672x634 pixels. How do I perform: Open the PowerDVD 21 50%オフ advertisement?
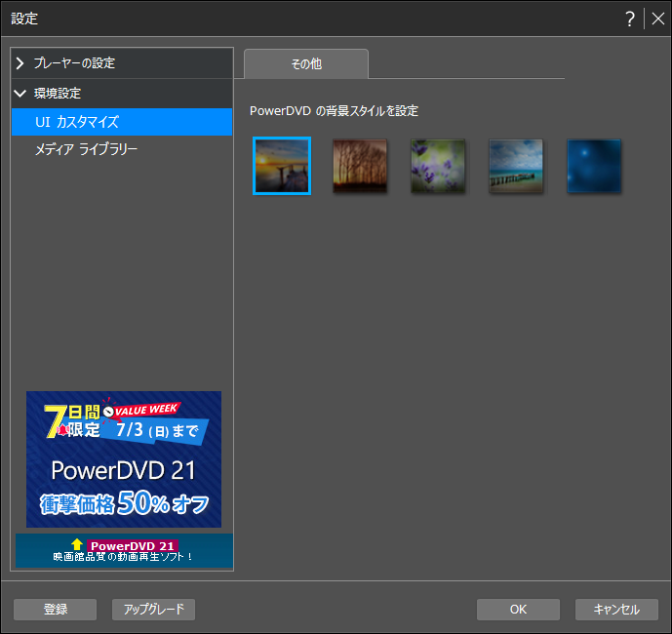(124, 459)
